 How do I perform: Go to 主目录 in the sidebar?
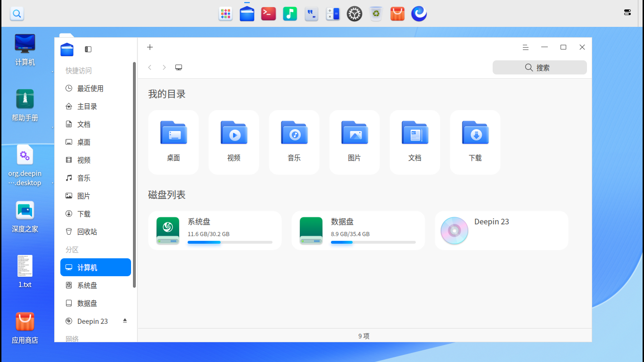click(96, 107)
